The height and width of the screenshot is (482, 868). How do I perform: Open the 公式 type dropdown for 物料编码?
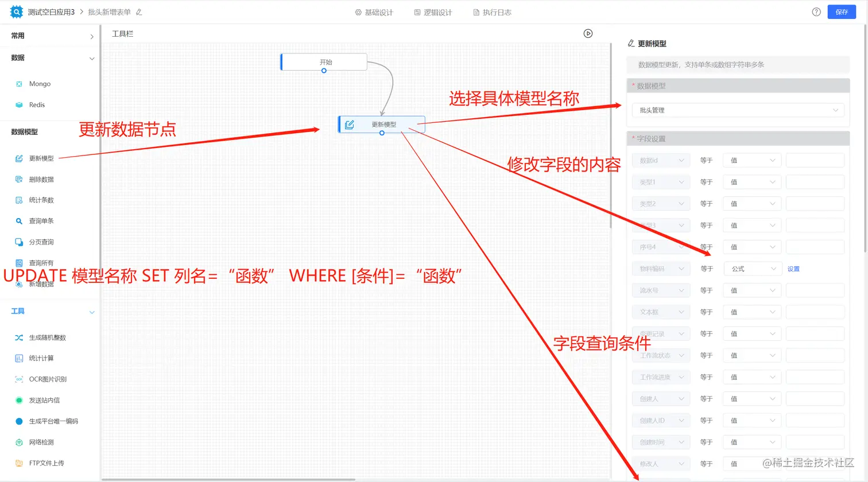coord(752,269)
